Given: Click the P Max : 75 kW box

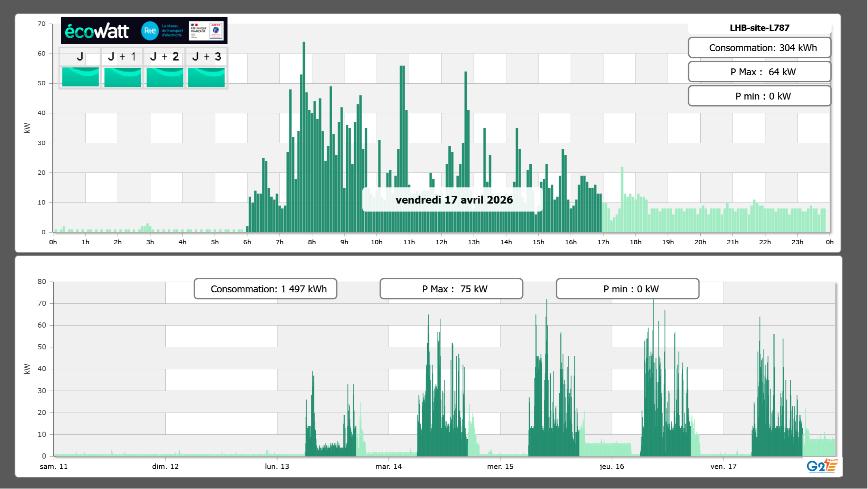Looking at the screenshot, I should point(451,289).
